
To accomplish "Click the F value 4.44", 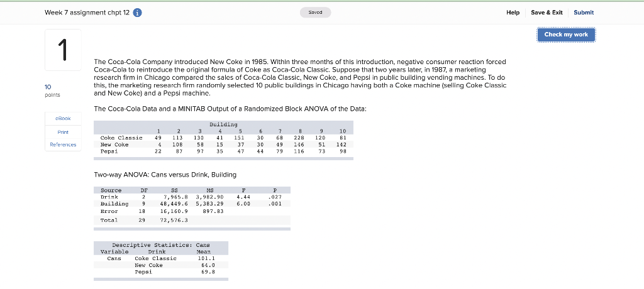I will 244,197.
